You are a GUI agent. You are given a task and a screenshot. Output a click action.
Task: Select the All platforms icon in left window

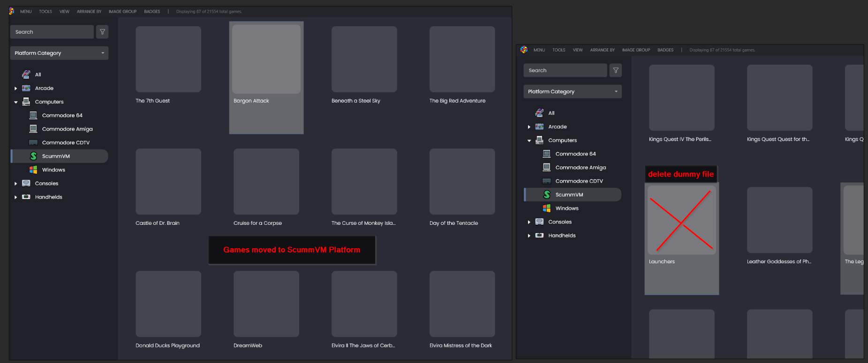coord(26,74)
